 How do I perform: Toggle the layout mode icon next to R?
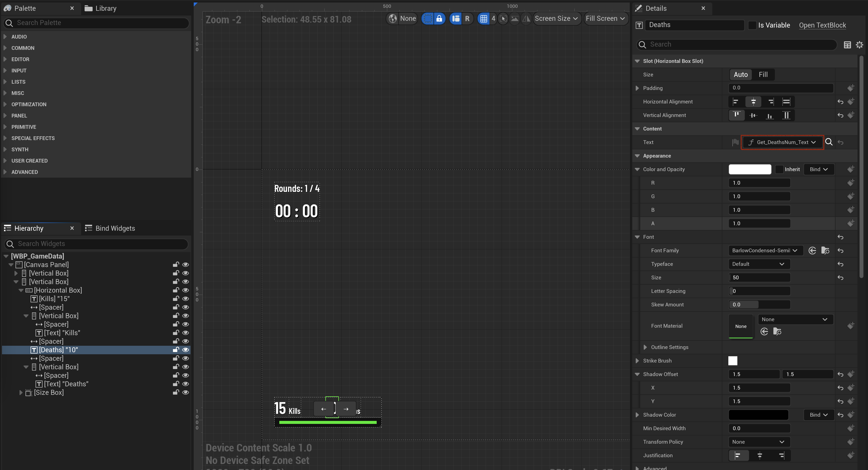(456, 19)
